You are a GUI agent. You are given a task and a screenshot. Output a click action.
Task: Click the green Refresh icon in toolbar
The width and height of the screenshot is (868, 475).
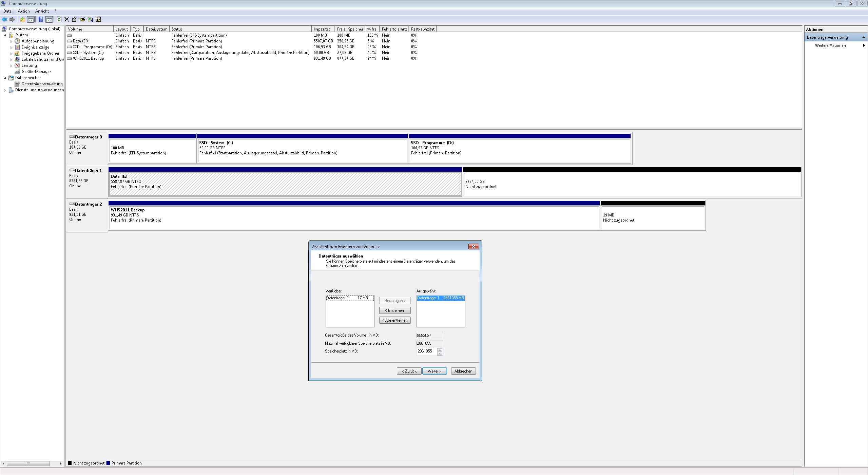point(59,19)
